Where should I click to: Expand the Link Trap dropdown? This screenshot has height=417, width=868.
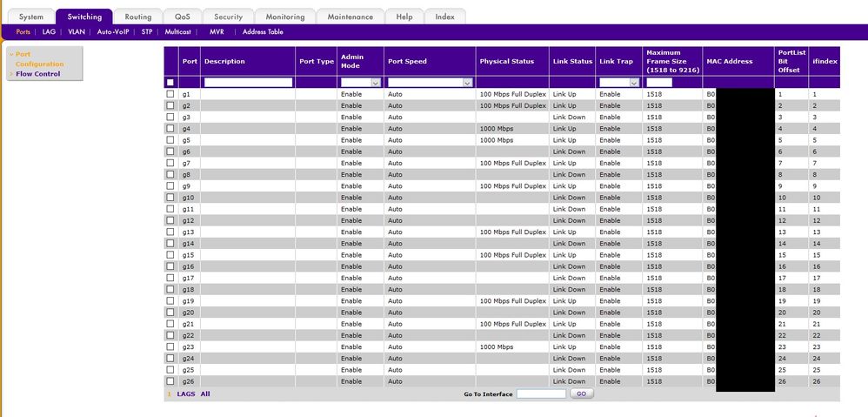click(619, 83)
